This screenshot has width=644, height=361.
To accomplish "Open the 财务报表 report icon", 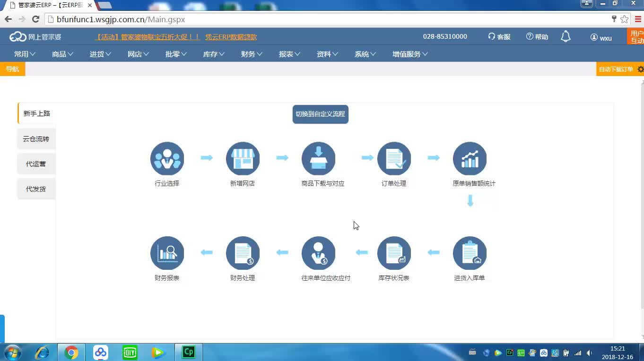I will click(x=167, y=253).
